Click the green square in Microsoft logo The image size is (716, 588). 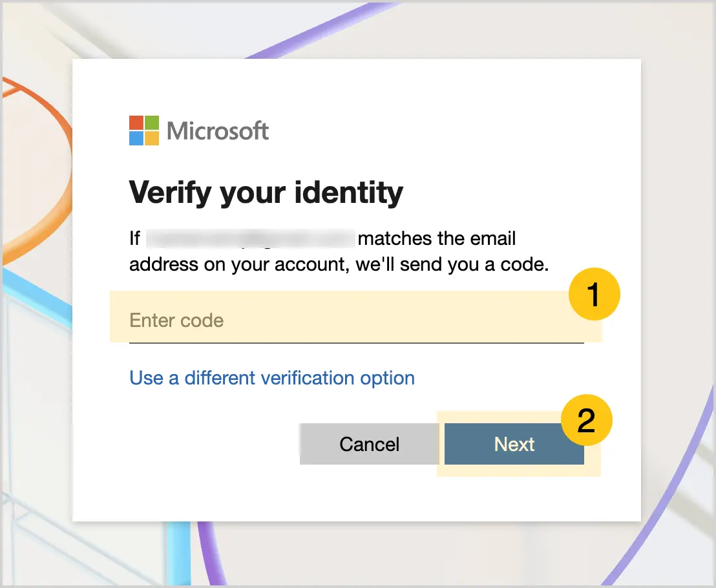click(x=152, y=123)
